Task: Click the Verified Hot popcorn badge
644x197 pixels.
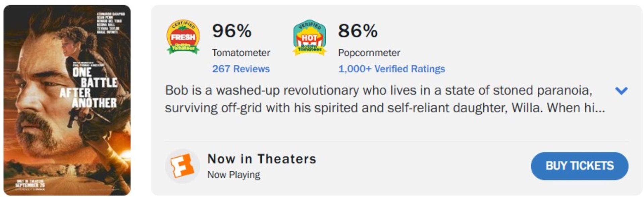Action: pos(309,37)
